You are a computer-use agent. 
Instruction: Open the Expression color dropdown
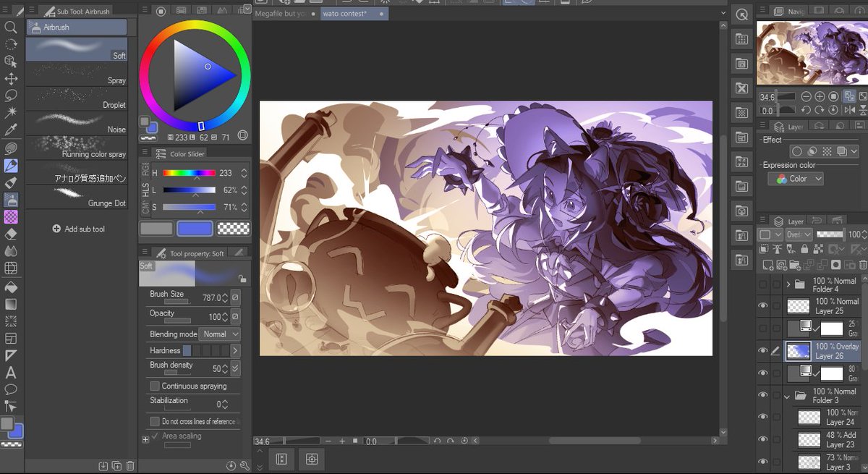click(796, 179)
